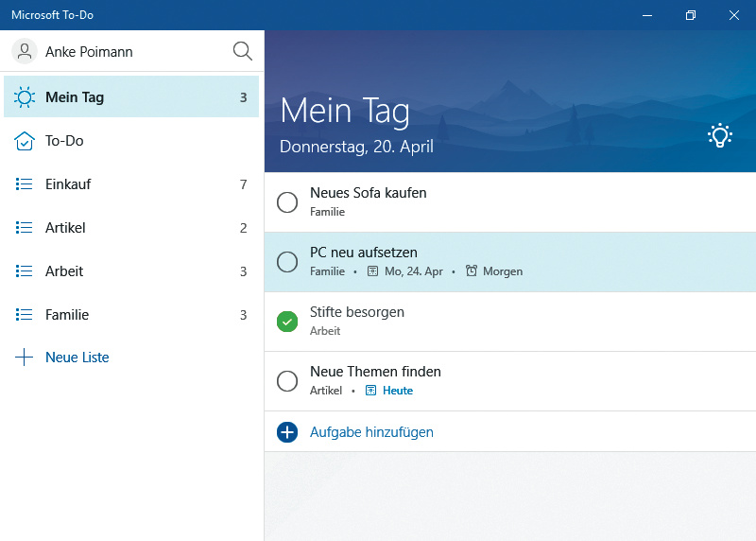
Task: Click the list icon beside Einkauf
Action: point(25,184)
